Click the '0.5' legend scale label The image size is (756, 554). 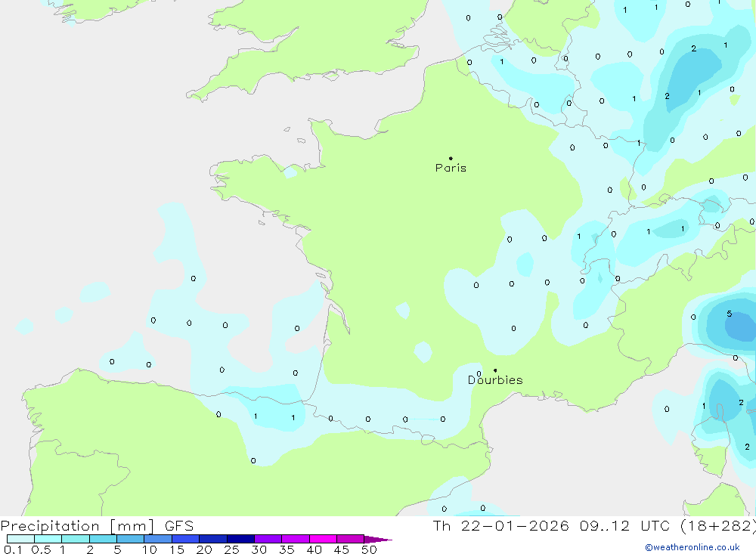(41, 549)
